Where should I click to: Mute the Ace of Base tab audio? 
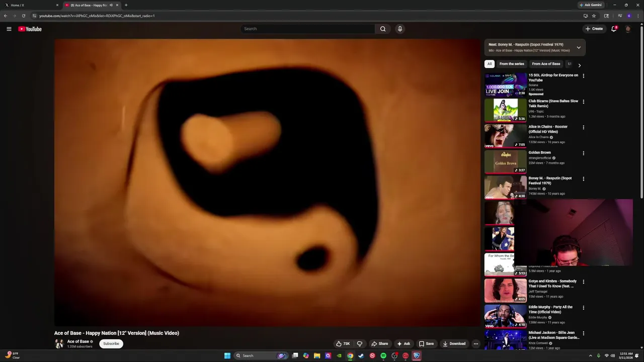[111, 5]
